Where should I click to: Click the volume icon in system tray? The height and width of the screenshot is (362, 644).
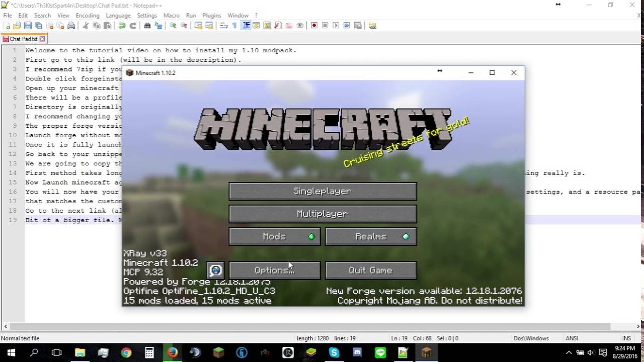point(591,352)
